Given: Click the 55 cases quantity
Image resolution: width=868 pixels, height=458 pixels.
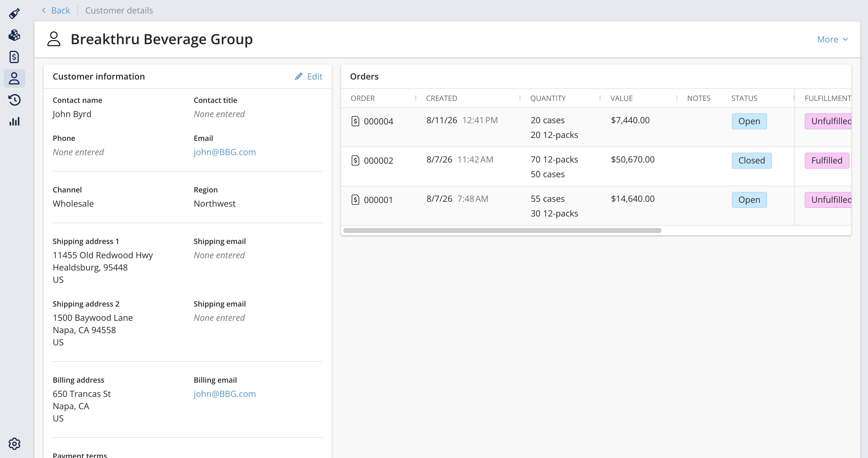Looking at the screenshot, I should point(548,199).
